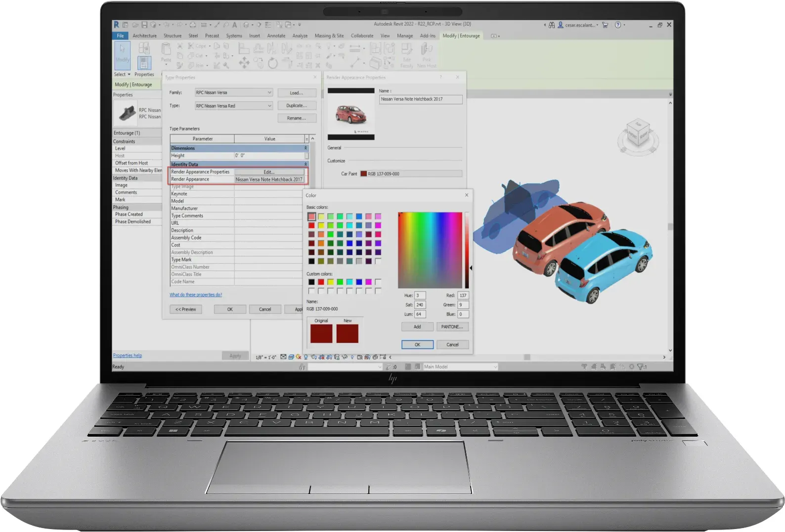Open the Architecture ribbon tab

point(144,36)
